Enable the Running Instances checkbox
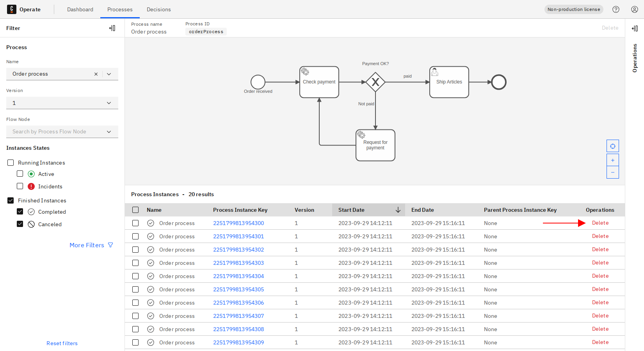 11,163
